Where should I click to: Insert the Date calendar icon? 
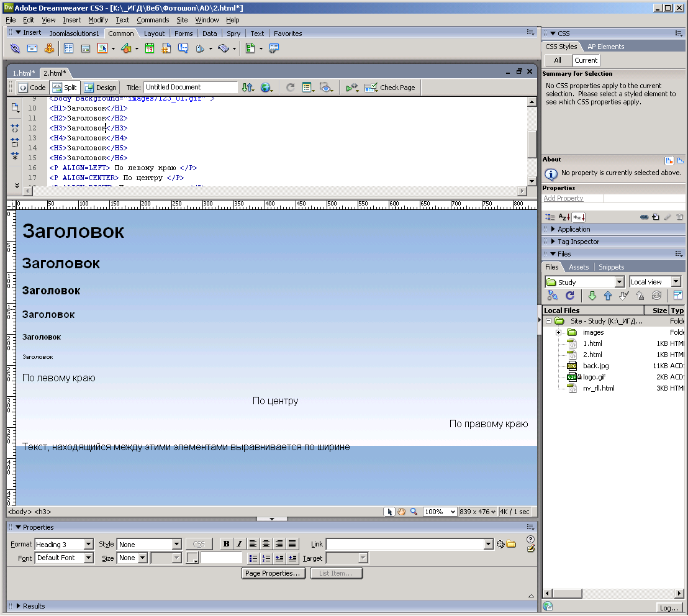point(150,48)
